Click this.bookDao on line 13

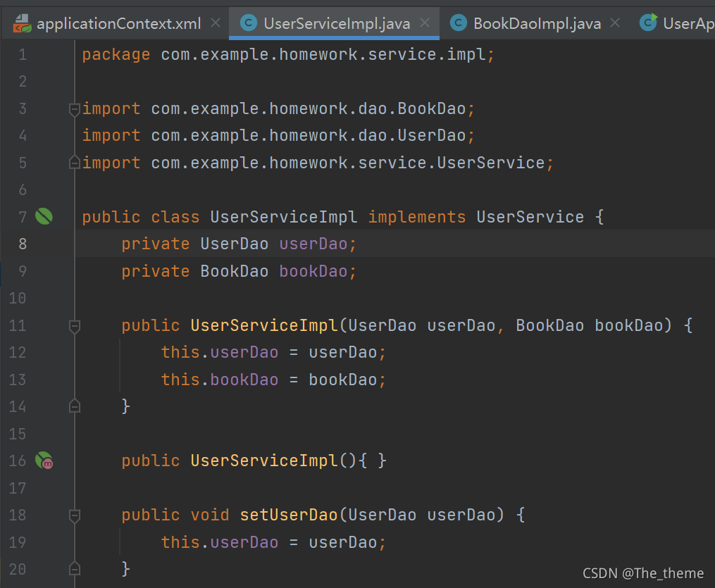pyautogui.click(x=219, y=380)
